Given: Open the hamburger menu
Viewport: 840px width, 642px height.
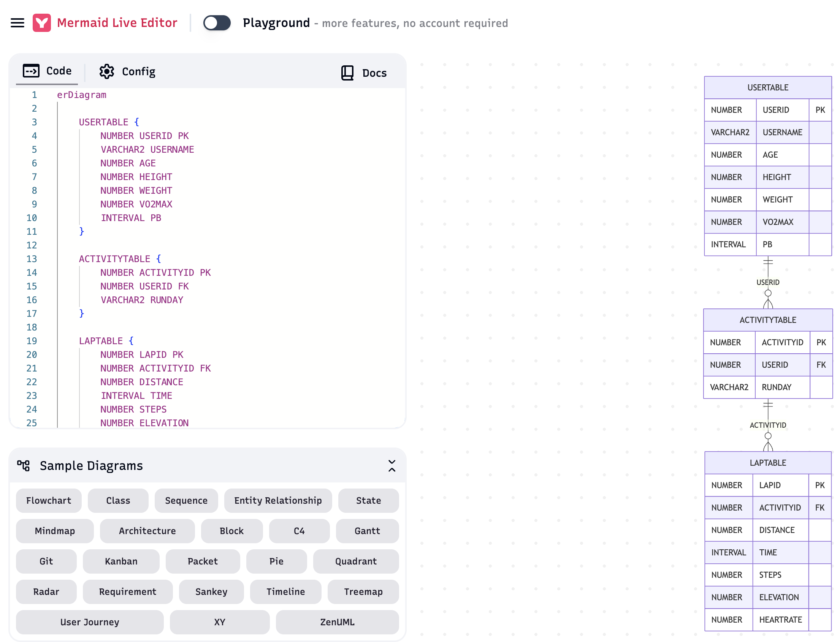Looking at the screenshot, I should click(17, 23).
